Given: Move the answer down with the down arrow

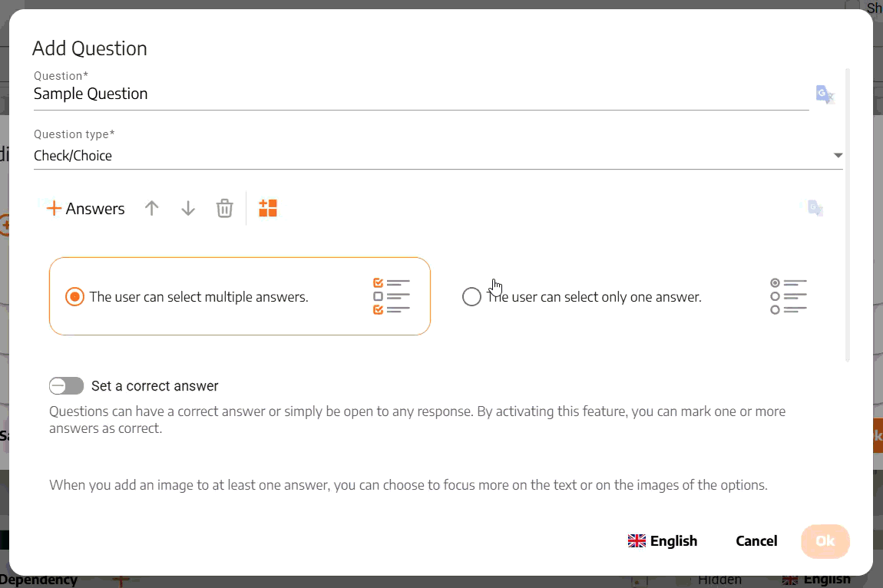Looking at the screenshot, I should tap(188, 208).
